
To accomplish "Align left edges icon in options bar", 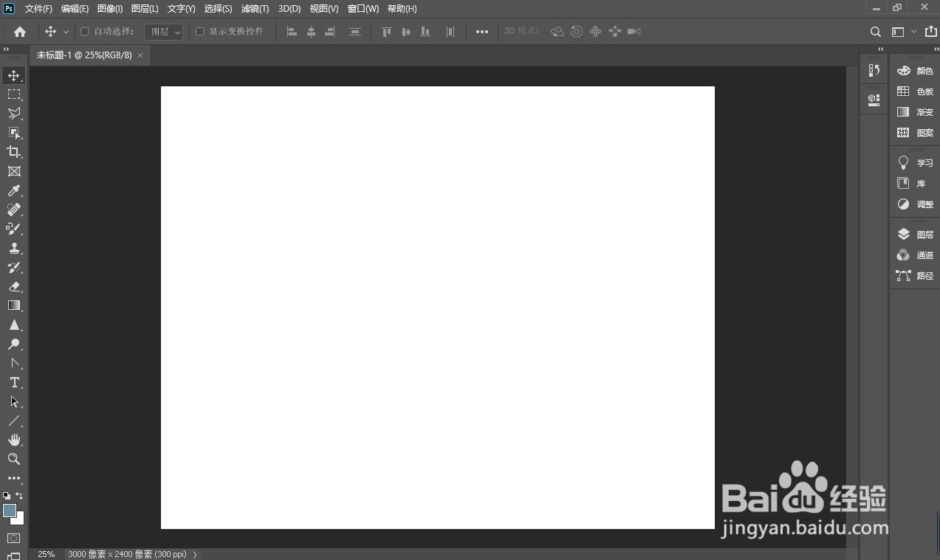I will pyautogui.click(x=292, y=32).
